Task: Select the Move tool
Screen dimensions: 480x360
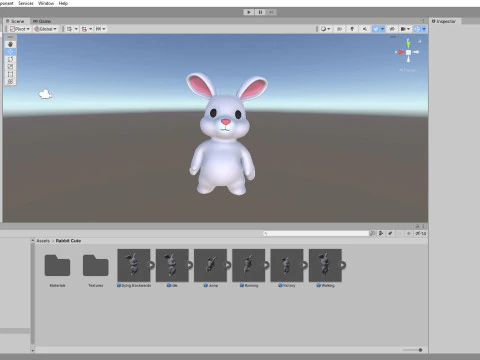Action: [x=10, y=52]
